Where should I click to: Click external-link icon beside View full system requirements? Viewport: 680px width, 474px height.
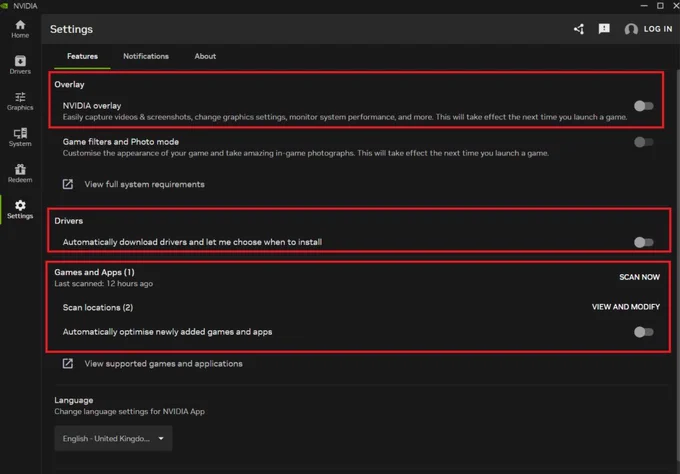[68, 184]
